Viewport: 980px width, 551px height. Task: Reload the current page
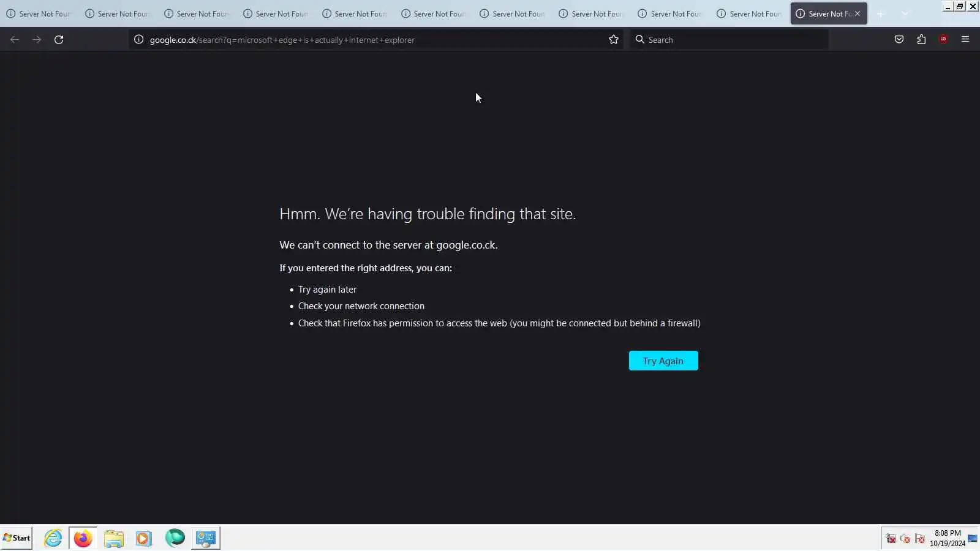[59, 40]
